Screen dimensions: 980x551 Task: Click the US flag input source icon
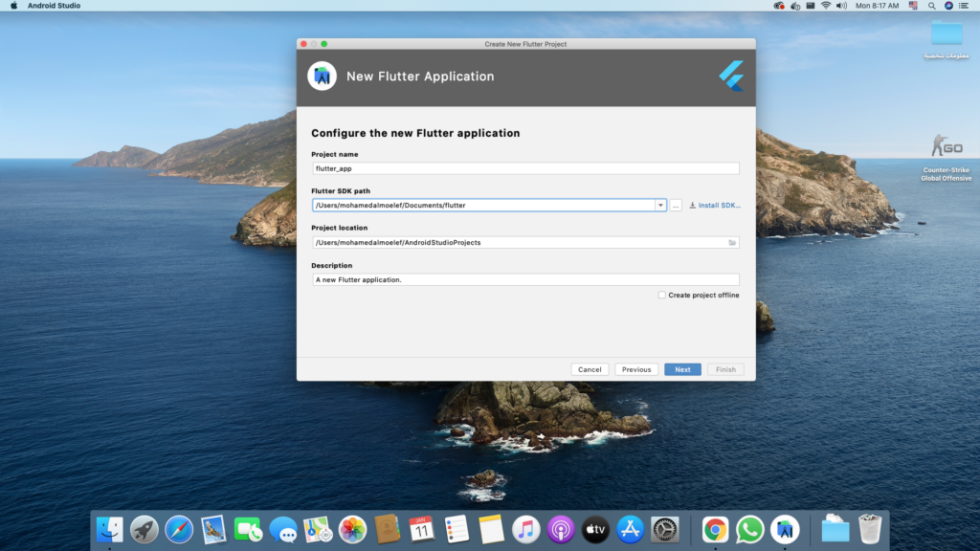click(913, 6)
